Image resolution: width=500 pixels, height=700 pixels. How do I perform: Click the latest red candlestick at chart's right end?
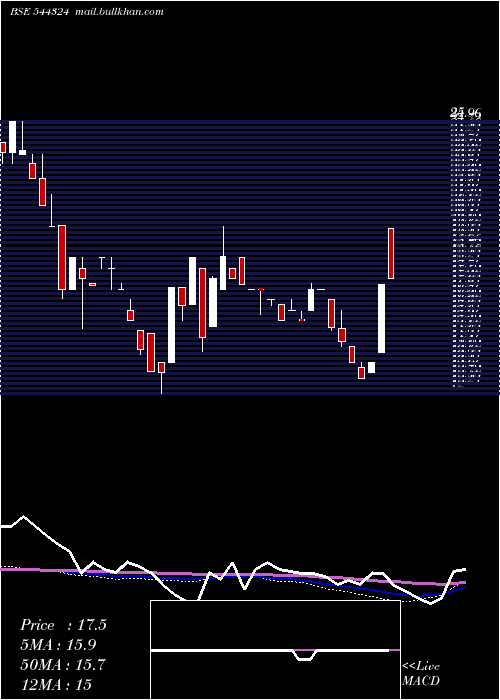391,253
